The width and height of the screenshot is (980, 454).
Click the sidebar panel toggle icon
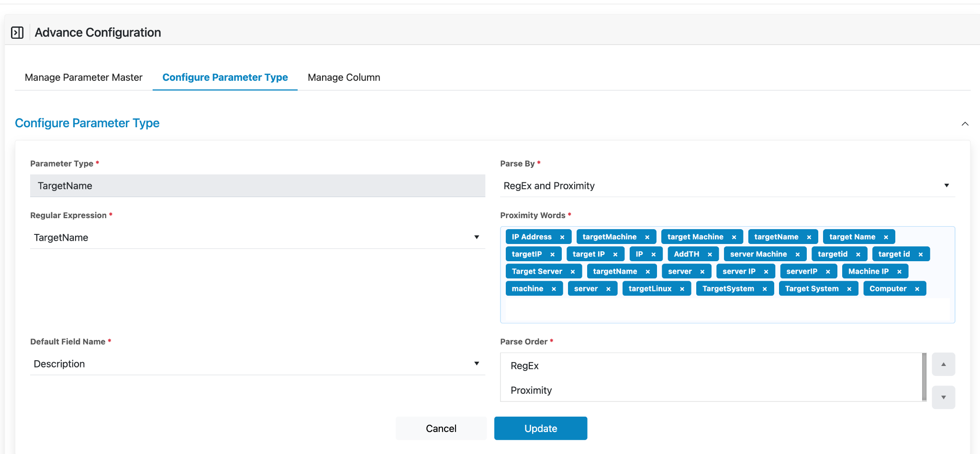tap(17, 33)
